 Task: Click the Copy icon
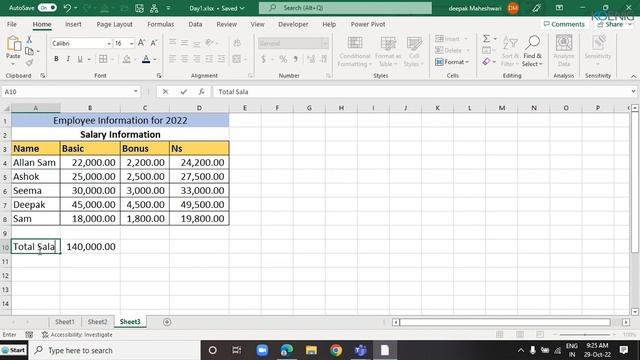coord(29,51)
